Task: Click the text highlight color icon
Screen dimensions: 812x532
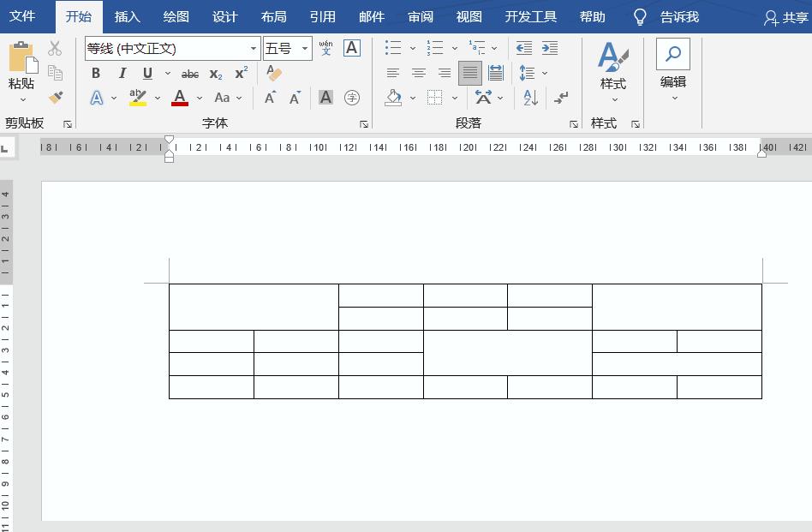Action: [137, 98]
